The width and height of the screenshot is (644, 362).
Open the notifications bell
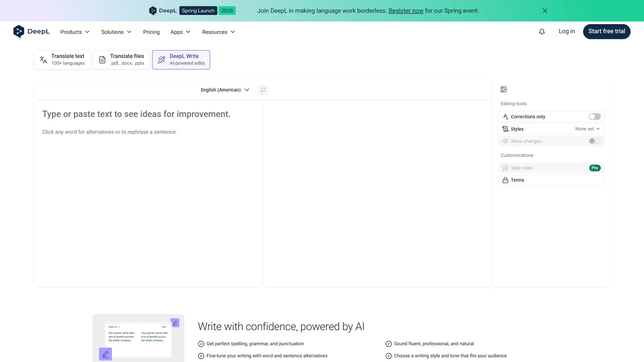click(x=542, y=32)
